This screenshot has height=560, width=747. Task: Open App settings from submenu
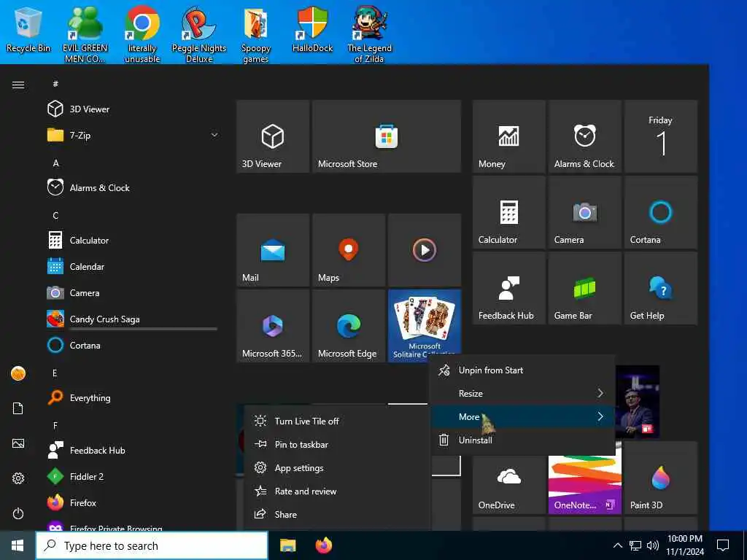[x=337, y=467]
